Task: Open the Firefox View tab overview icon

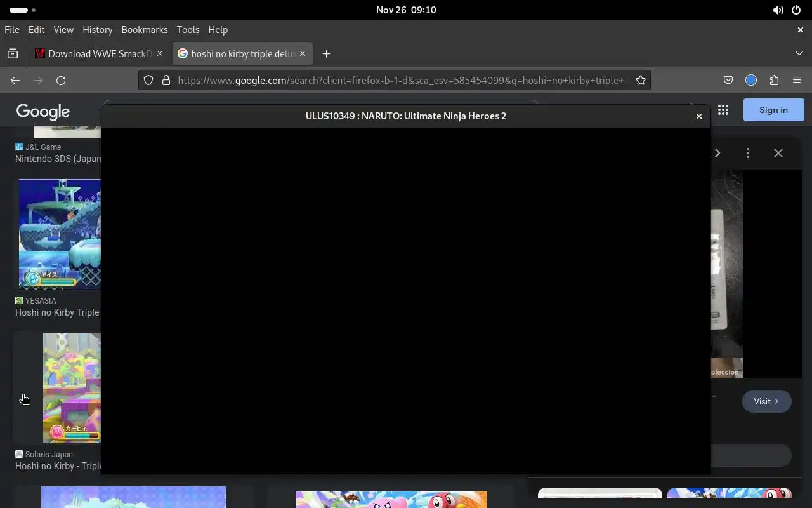Action: 13,54
